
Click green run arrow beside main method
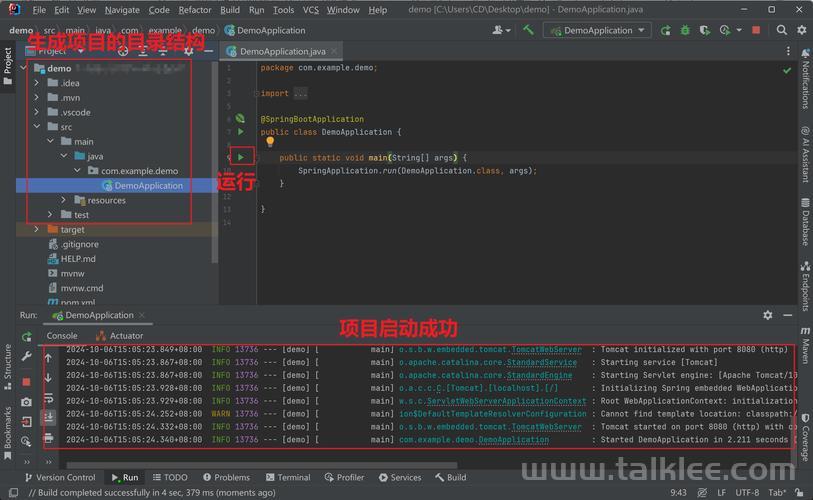pos(241,157)
